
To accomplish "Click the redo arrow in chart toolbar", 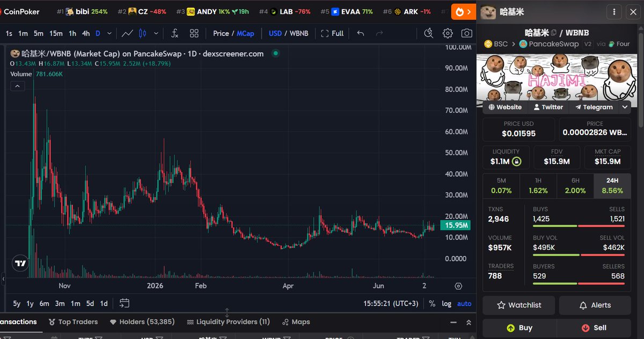I will [379, 33].
